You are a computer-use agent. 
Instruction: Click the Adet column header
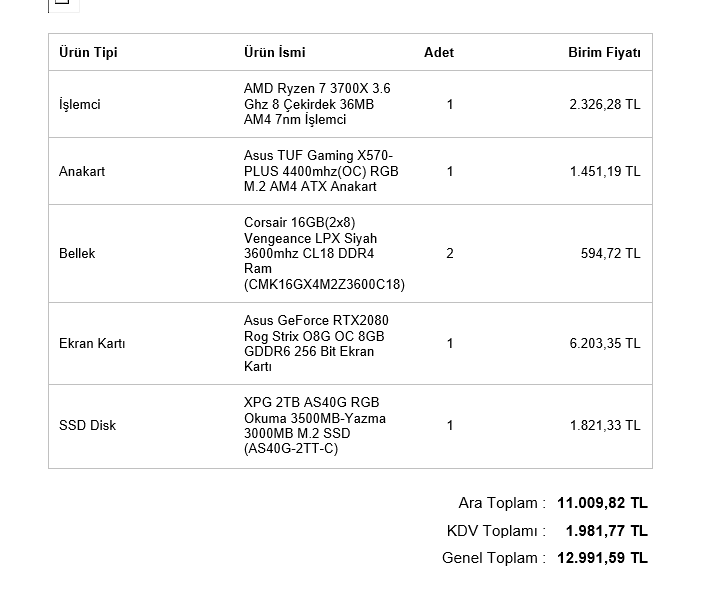(x=439, y=52)
